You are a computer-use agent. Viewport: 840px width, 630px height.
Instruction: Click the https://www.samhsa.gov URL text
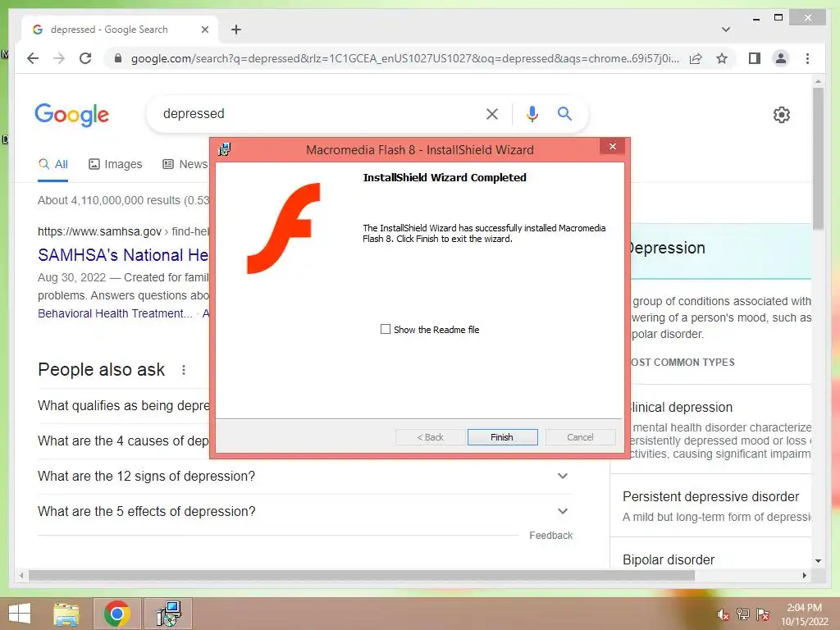point(99,231)
